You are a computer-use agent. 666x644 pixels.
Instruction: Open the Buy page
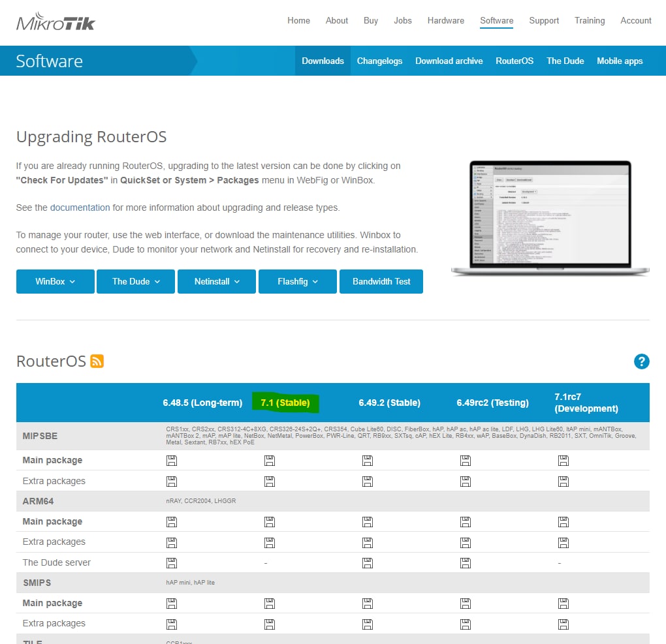tap(371, 20)
